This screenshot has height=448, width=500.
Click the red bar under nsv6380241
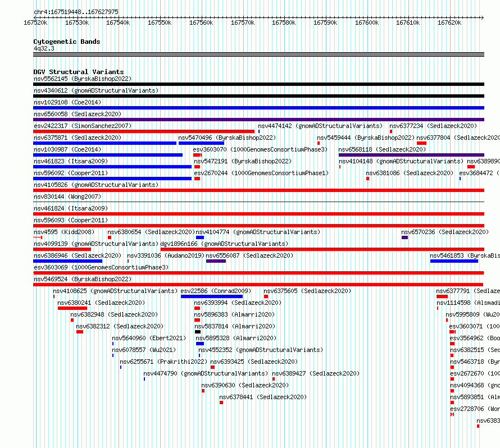pos(72,308)
